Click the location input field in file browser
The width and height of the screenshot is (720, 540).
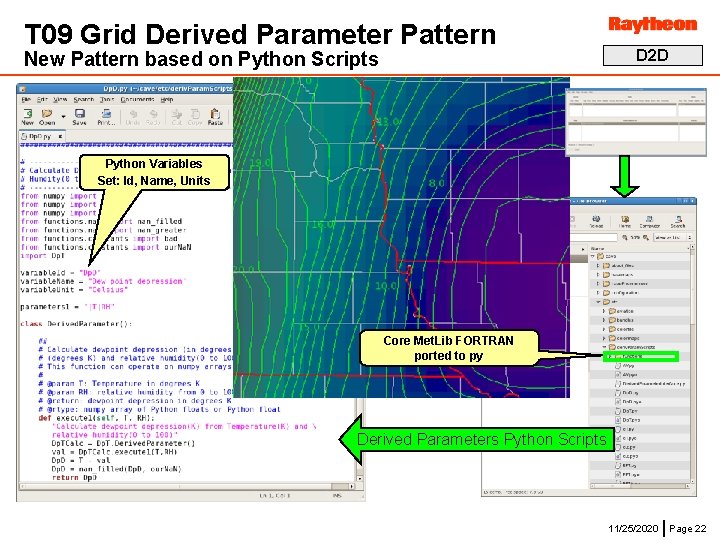pyautogui.click(x=594, y=237)
